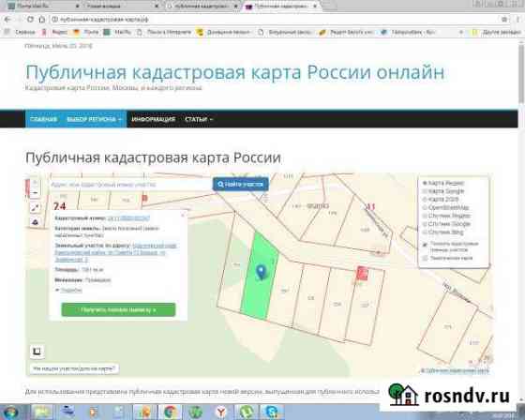Show hidden bookmarks overflow chevron

[461, 32]
